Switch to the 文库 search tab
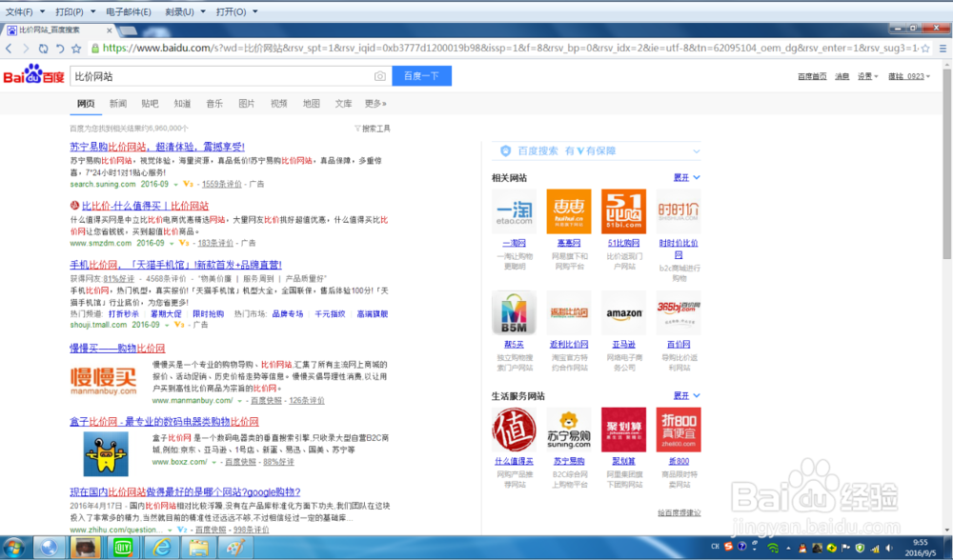The image size is (953, 560). pyautogui.click(x=343, y=103)
